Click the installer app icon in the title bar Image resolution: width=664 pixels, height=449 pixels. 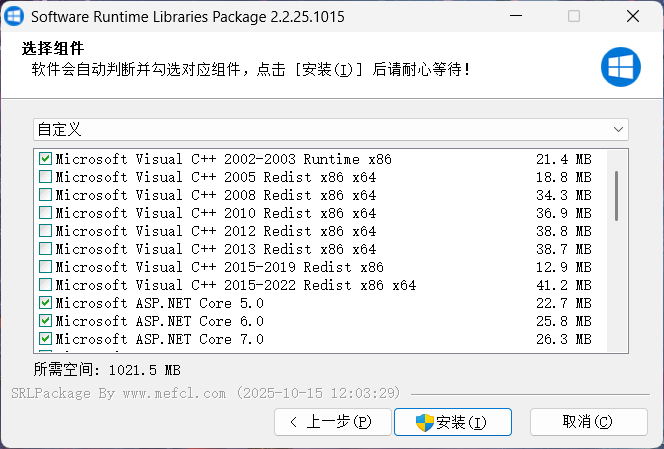(14, 17)
